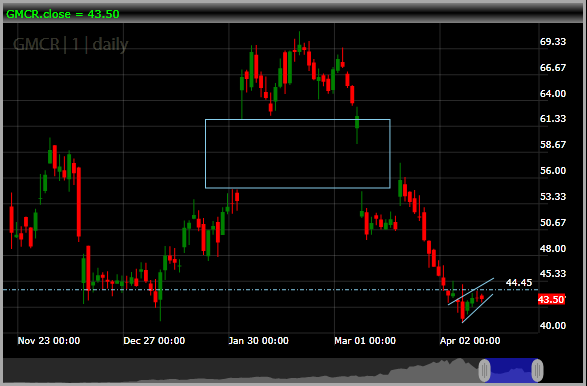The image size is (587, 386).
Task: Click the 44.45 horizontal line label
Action: click(x=518, y=283)
